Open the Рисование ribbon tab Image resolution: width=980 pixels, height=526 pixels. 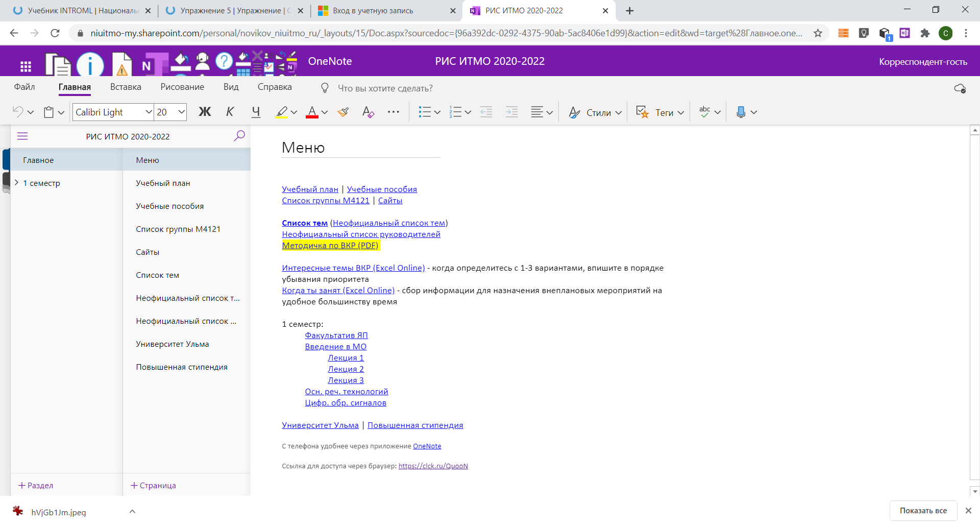pos(182,87)
